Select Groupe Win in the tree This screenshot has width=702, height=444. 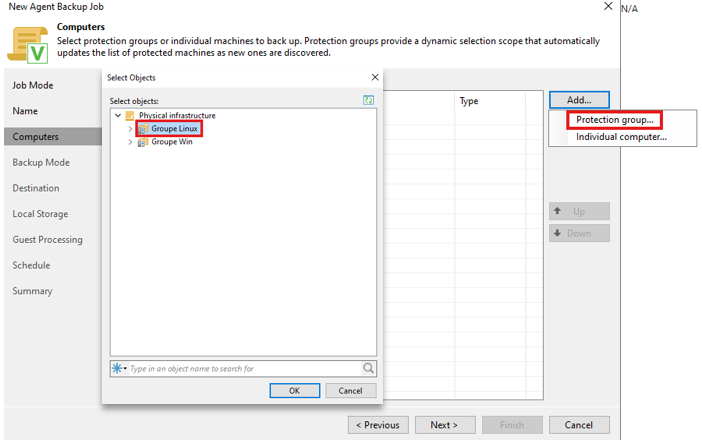pyautogui.click(x=171, y=142)
